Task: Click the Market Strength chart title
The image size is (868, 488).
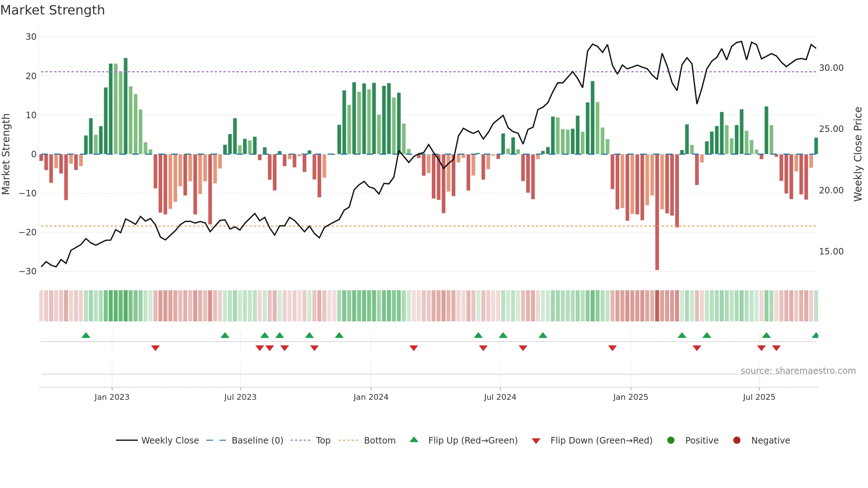Action: (x=52, y=10)
